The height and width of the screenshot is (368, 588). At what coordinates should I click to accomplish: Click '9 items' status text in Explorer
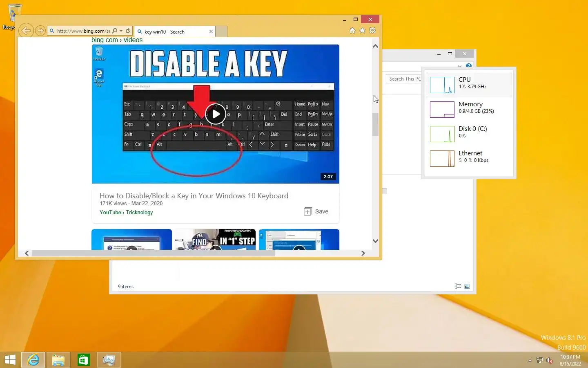coord(126,287)
